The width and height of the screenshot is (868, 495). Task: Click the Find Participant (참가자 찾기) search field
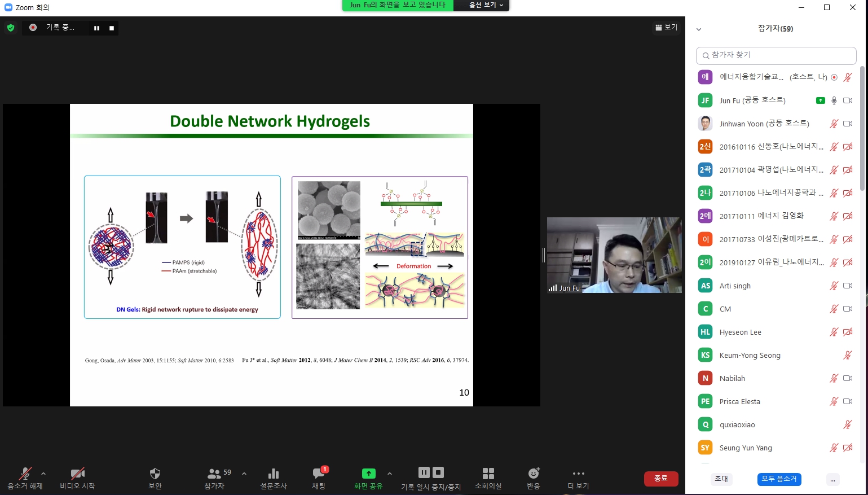[x=776, y=55]
